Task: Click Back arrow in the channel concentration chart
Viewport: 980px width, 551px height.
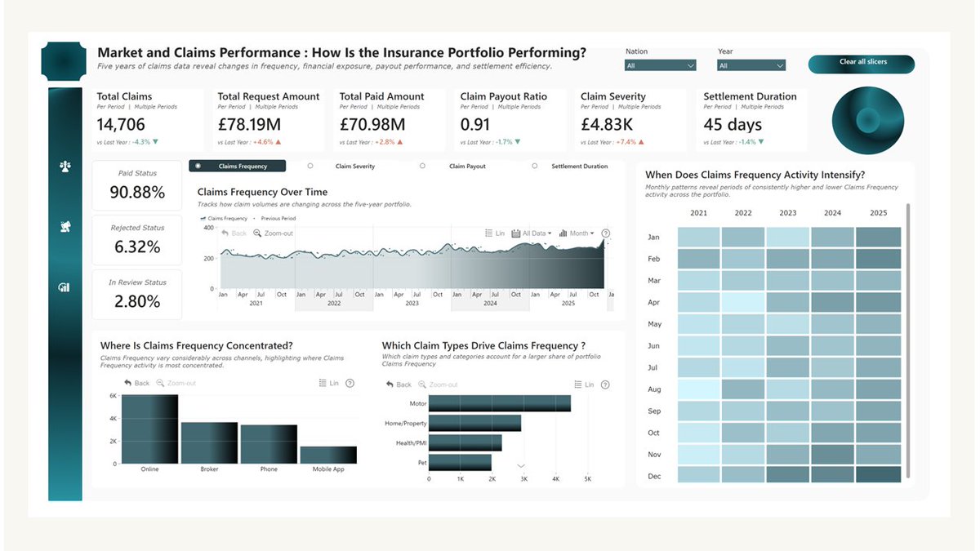Action: coord(136,383)
